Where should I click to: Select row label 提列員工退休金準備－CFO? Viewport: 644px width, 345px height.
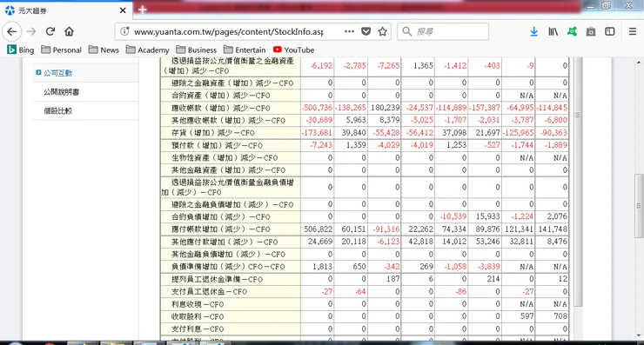[218, 279]
